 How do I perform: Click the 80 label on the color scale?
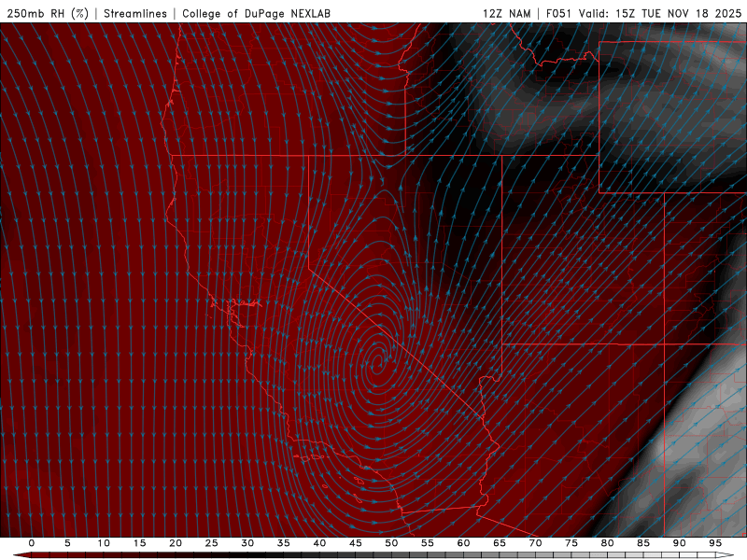pyautogui.click(x=607, y=543)
